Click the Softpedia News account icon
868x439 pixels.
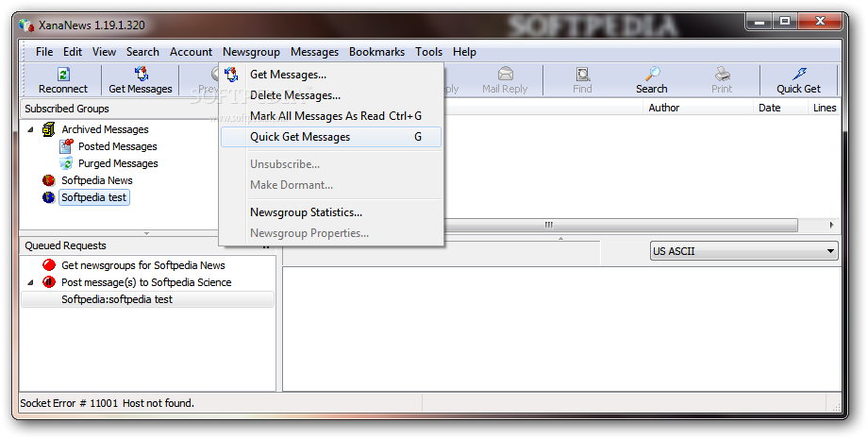point(49,180)
